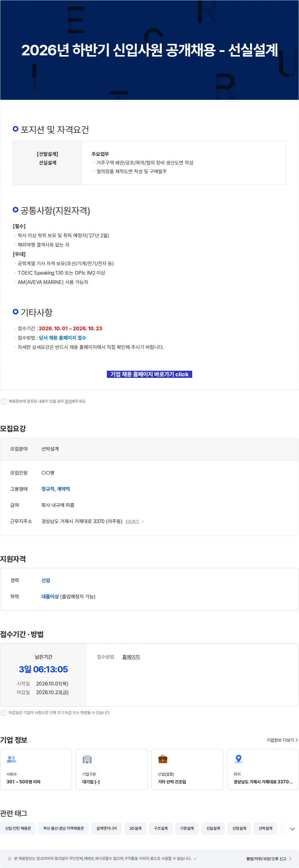The height and width of the screenshot is (868, 299).
Task: Click the 301 ~ 500명 이하 employee card
Action: click(36, 769)
